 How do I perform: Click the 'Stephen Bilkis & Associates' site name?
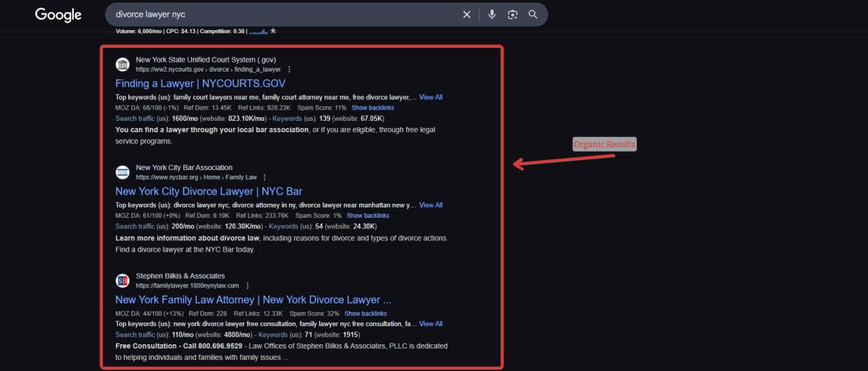pos(180,275)
